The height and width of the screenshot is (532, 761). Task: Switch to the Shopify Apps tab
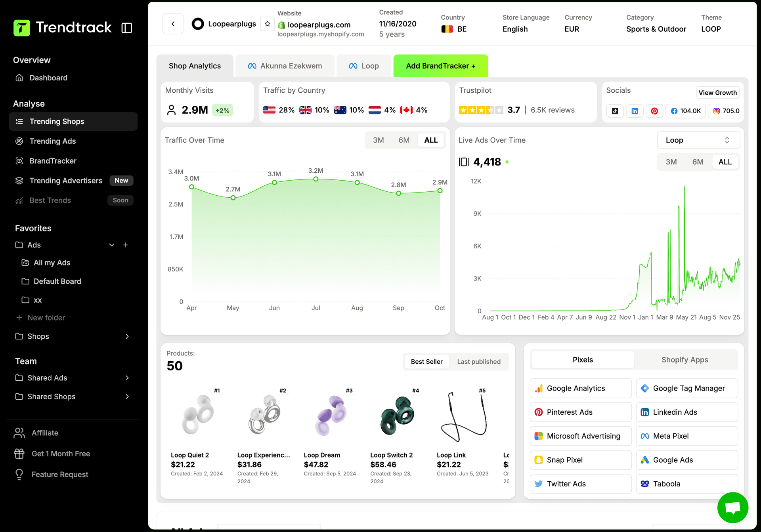[x=685, y=359]
